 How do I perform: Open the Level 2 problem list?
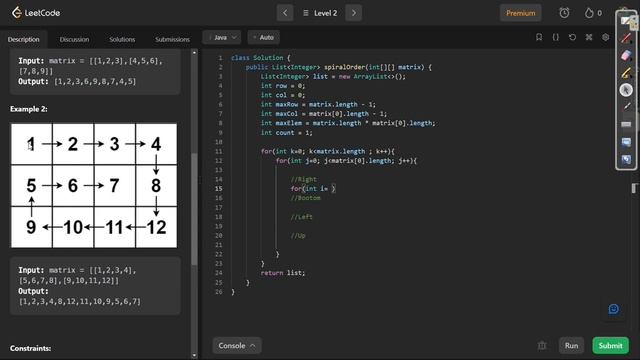[x=320, y=13]
